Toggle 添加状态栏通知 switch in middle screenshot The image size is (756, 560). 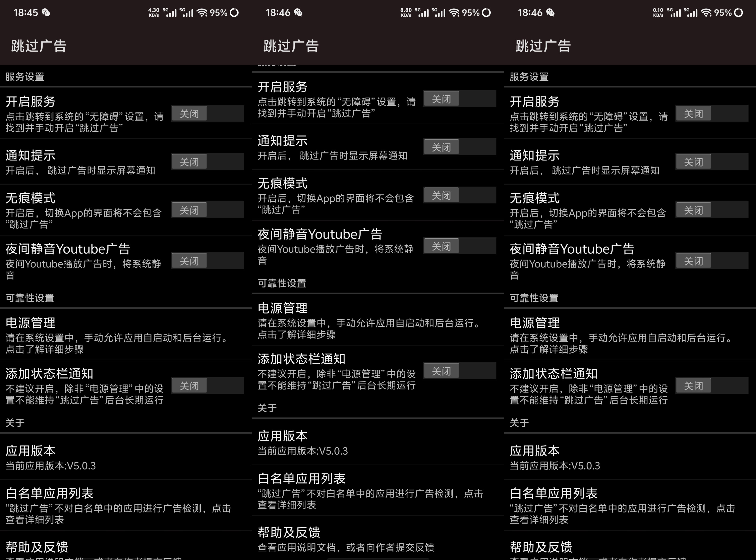pos(460,371)
